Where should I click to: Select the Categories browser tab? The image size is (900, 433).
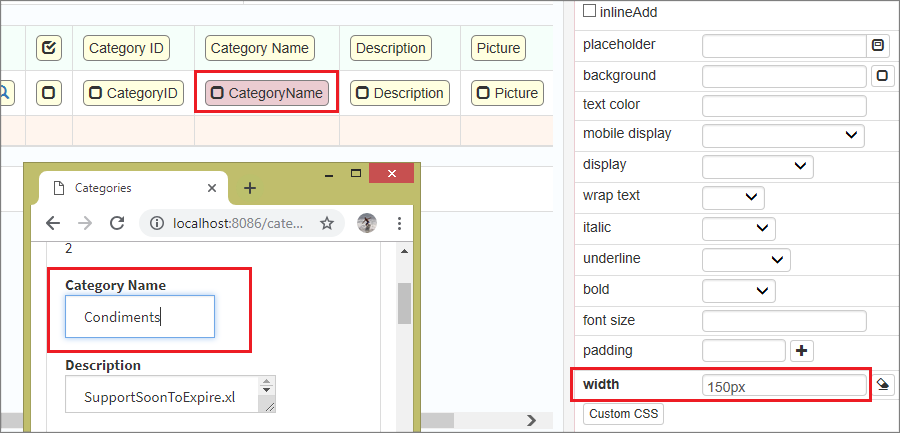point(133,188)
